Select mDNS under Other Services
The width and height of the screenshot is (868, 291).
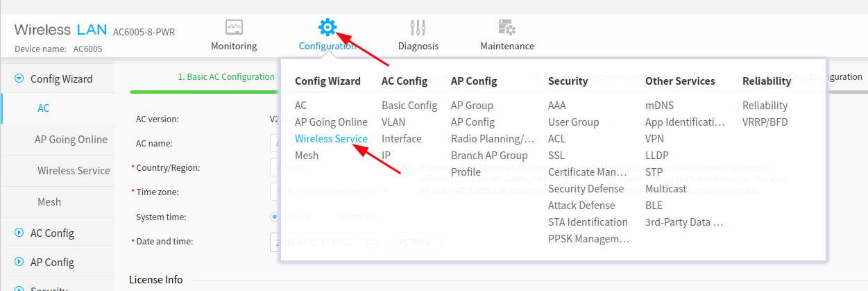click(659, 106)
